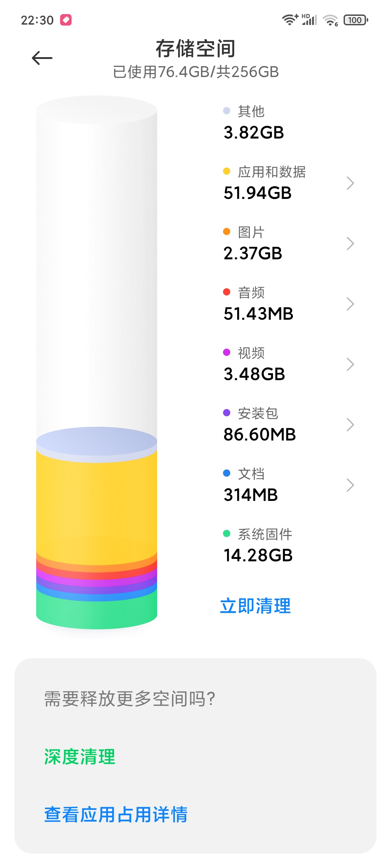Tap the back arrow icon
This screenshot has width=391, height=868.
pyautogui.click(x=42, y=58)
